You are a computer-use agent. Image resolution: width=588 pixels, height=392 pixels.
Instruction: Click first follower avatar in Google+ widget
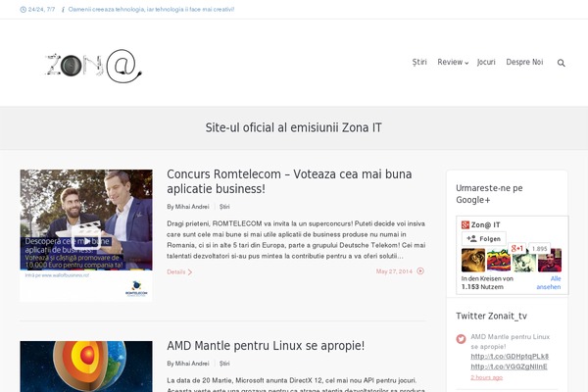(x=473, y=260)
